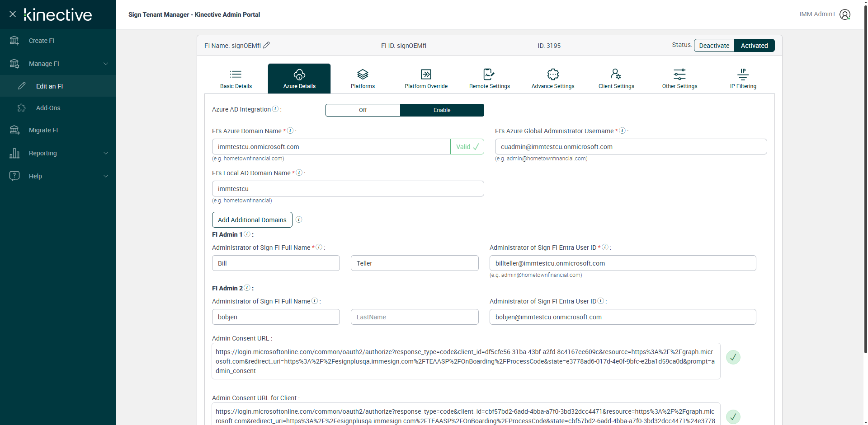
Task: Click FI Admin 1 last name field Teller
Action: click(415, 263)
